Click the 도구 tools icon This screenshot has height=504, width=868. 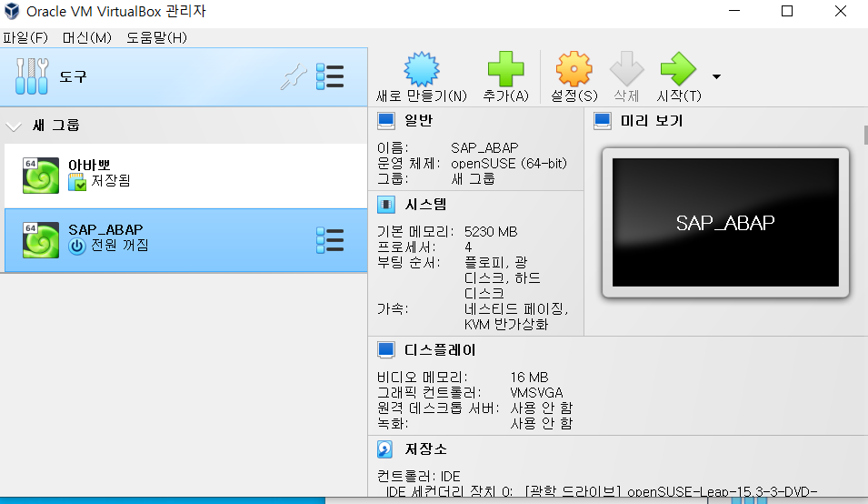click(32, 76)
